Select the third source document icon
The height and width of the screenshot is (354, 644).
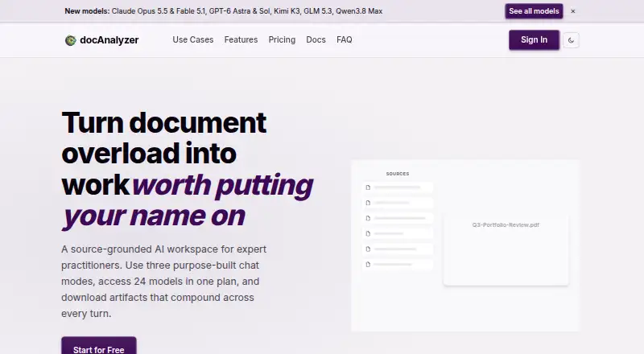368,218
